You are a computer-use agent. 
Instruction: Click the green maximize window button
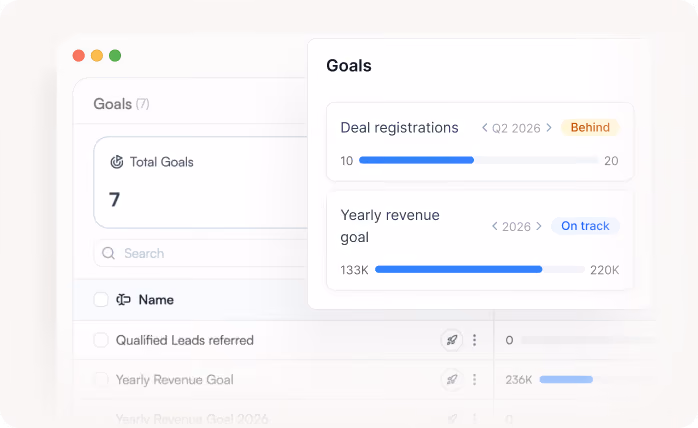tap(115, 56)
